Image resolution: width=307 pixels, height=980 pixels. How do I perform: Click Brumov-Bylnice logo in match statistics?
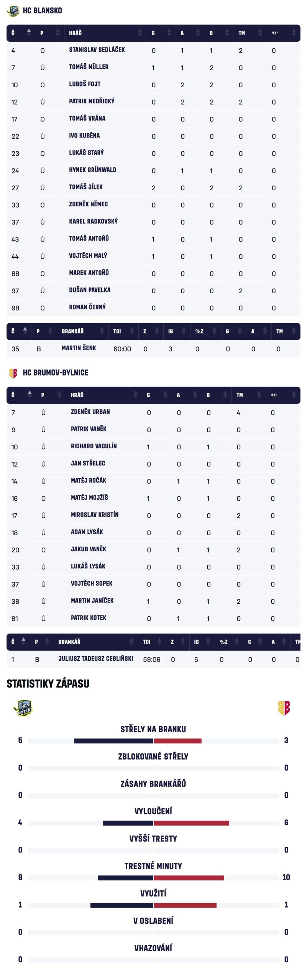pos(284,708)
